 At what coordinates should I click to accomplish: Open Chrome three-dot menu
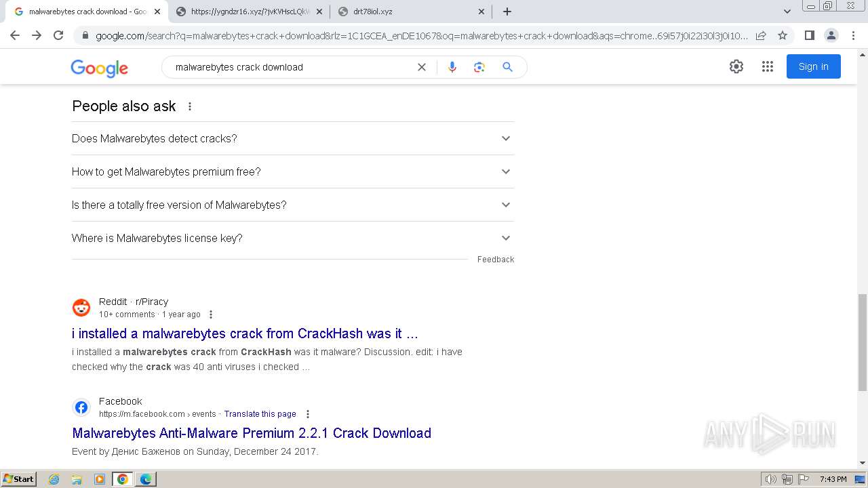click(853, 35)
